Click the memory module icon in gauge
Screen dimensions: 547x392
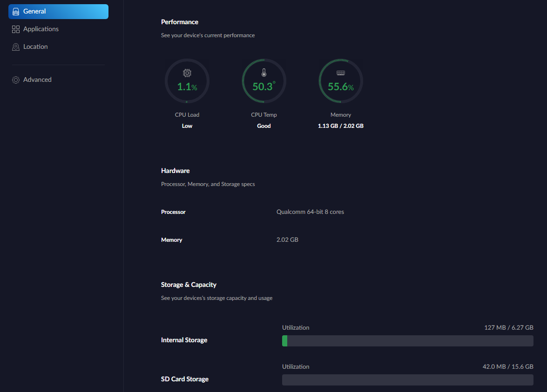(x=341, y=73)
